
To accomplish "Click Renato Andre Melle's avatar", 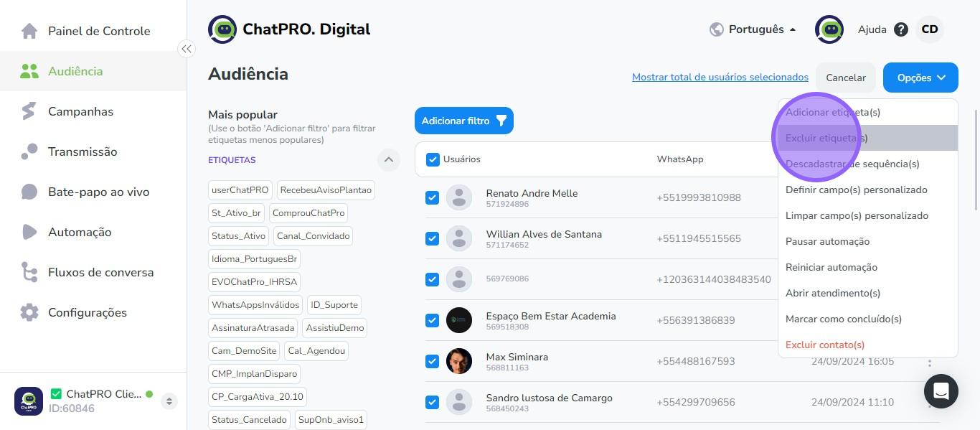I will click(x=459, y=197).
